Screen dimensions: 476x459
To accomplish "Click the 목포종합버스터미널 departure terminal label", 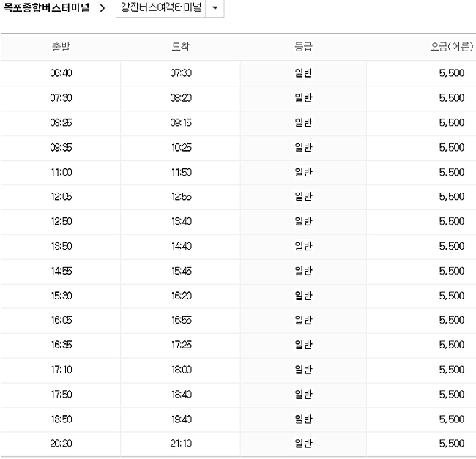I will click(46, 7).
